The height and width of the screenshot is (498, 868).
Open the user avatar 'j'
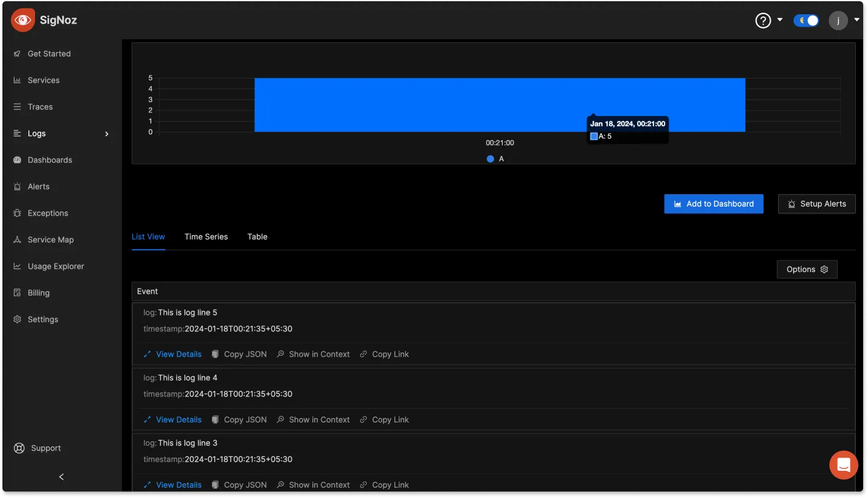click(838, 21)
